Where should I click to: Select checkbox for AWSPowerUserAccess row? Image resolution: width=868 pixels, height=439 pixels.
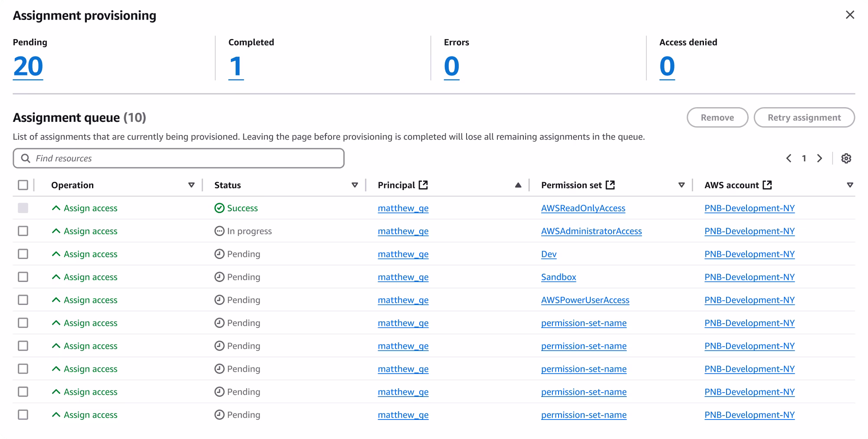(23, 300)
